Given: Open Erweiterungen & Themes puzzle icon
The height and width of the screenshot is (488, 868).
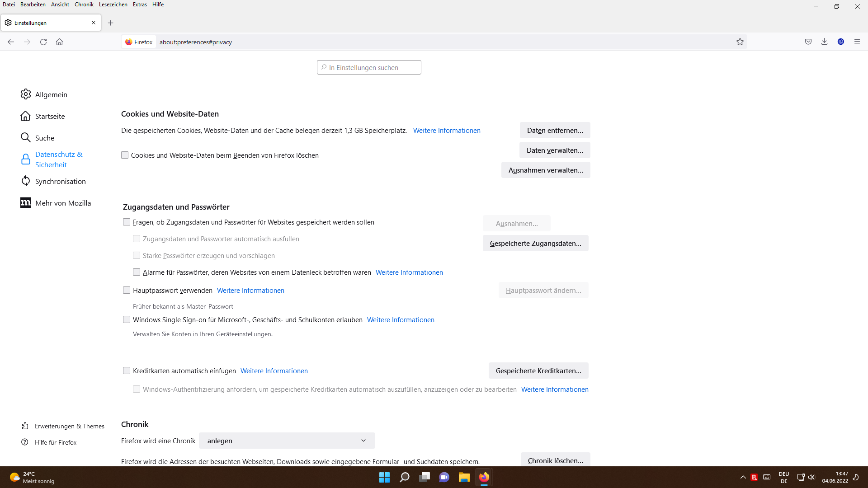Looking at the screenshot, I should coord(25,426).
